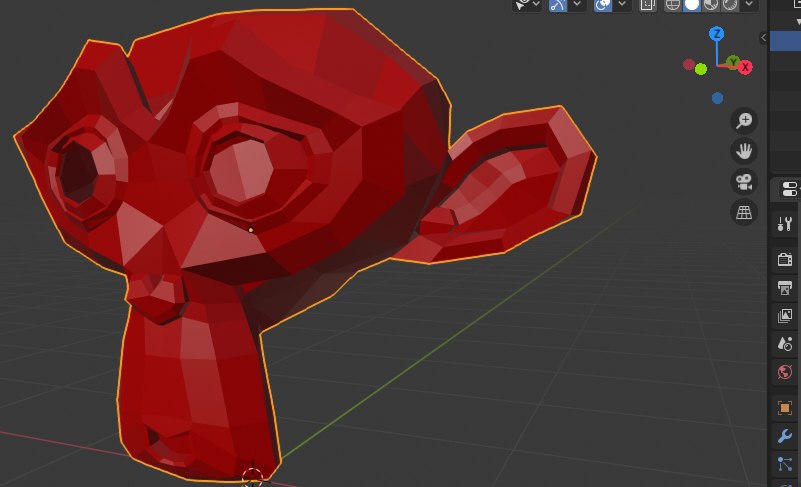Image resolution: width=801 pixels, height=487 pixels.
Task: Expand the Gizmo options dropdown arrow
Action: coord(577,5)
